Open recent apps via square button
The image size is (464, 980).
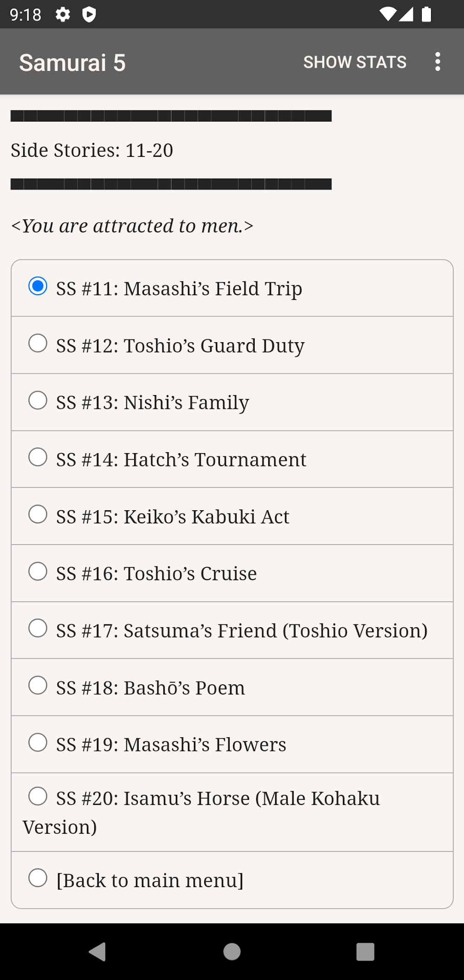(365, 951)
